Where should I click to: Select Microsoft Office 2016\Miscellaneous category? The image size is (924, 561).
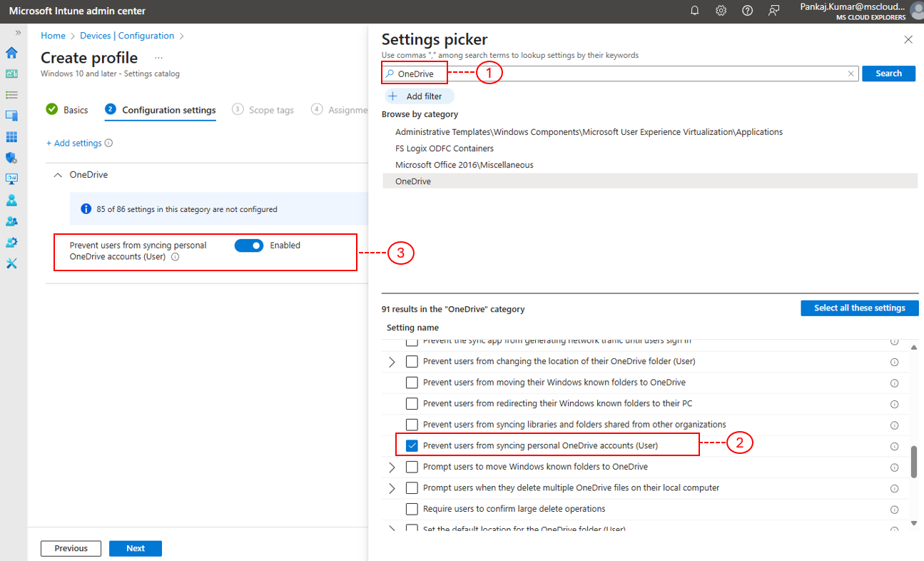tap(464, 165)
